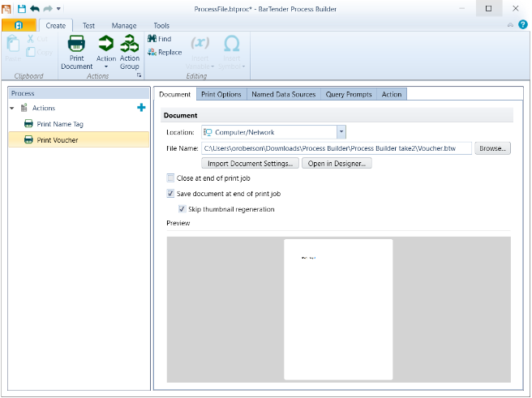Add a Print Document action

coord(77,52)
